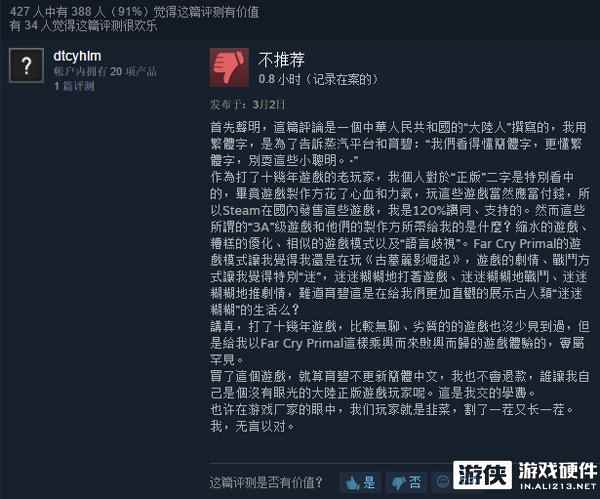Viewport: 600px width, 499px height.
Task: View the user's 20 owned products
Action: pos(105,72)
